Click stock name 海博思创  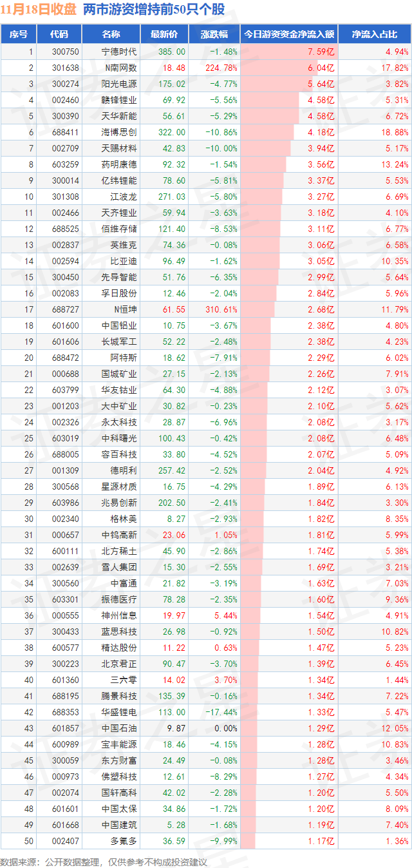tap(120, 132)
